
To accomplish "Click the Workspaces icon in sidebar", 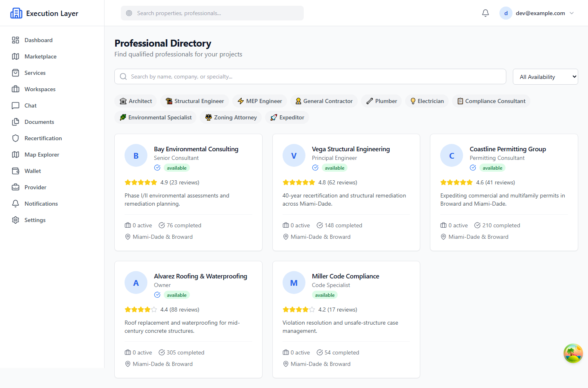I will [x=16, y=89].
